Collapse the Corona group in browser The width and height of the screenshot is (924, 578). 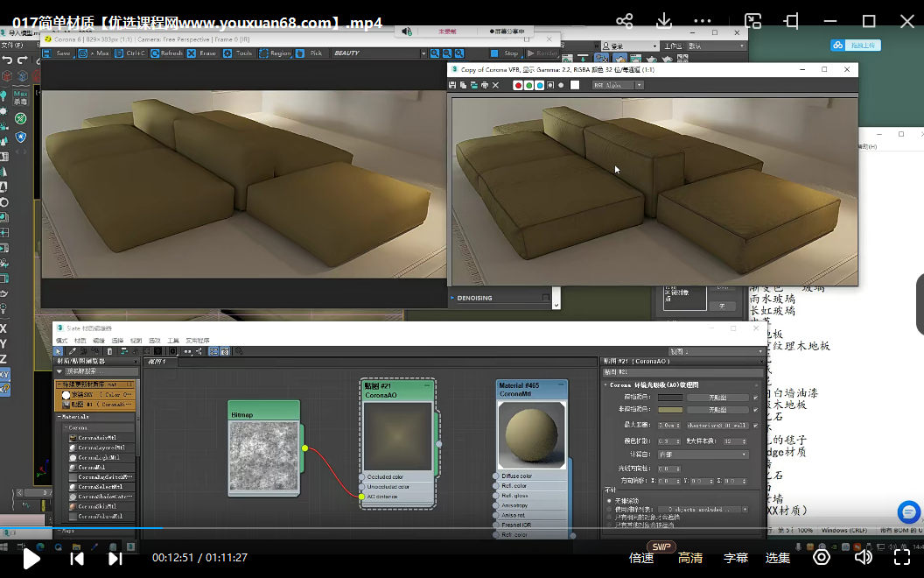(x=66, y=427)
